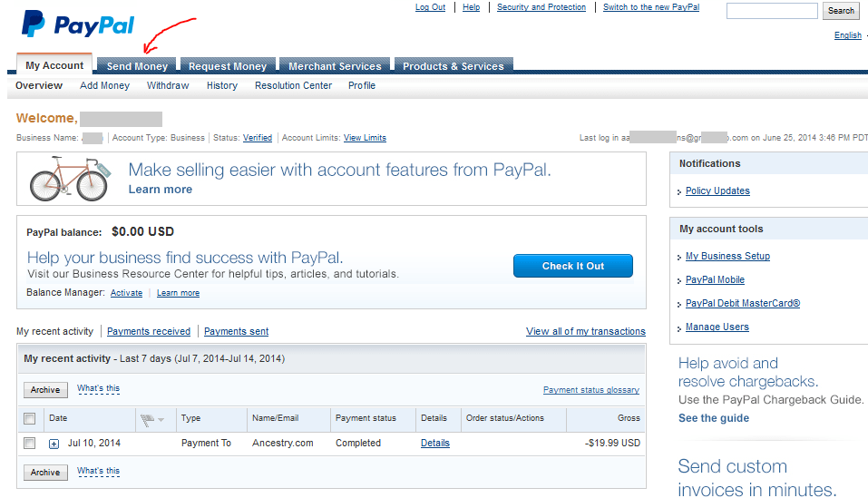
Task: Click the top Archive button
Action: click(x=45, y=390)
